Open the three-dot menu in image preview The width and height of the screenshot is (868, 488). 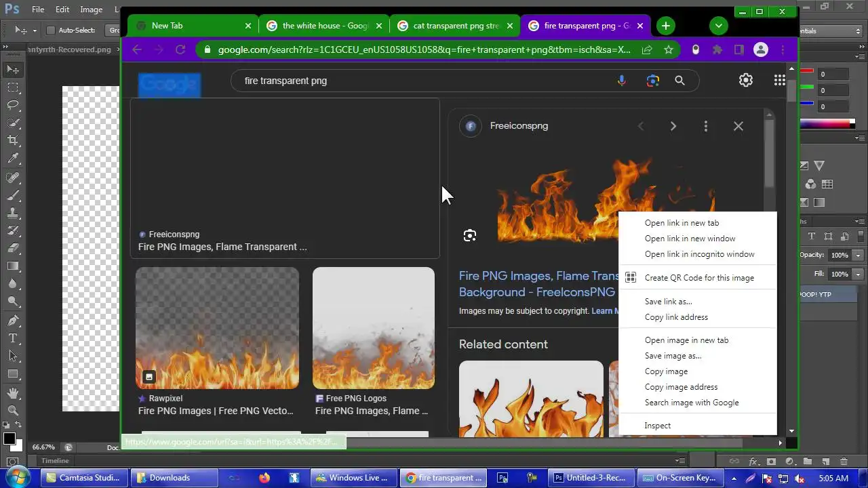coord(706,126)
